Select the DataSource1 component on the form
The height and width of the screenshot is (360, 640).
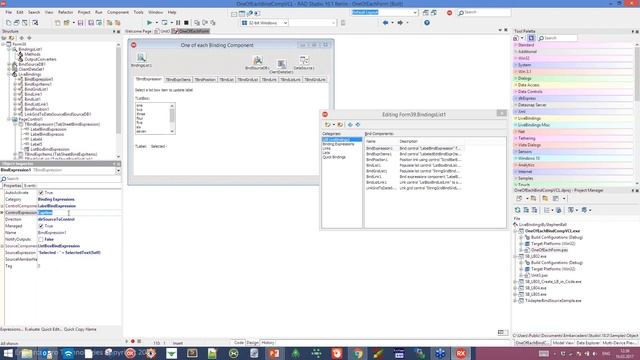pyautogui.click(x=304, y=60)
